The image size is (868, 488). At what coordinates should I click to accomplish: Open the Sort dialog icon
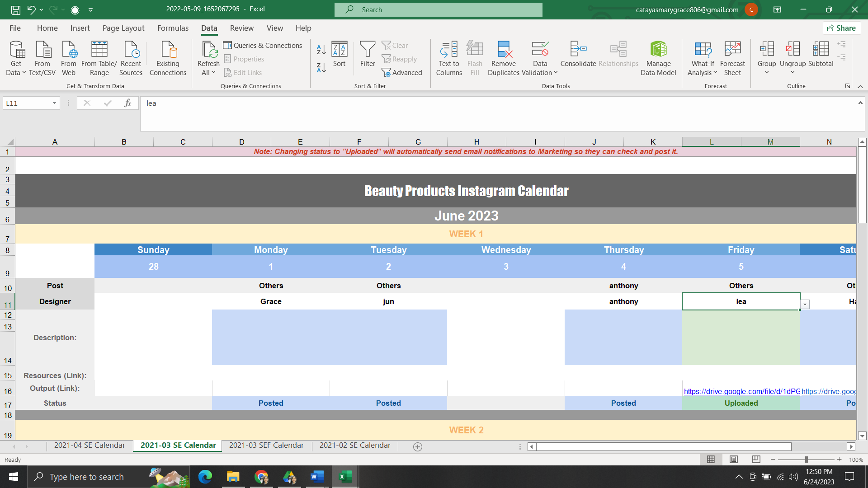point(339,50)
